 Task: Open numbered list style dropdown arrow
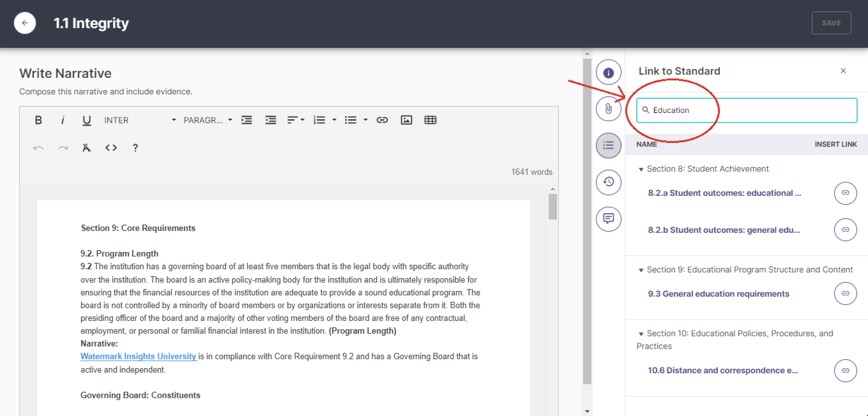coord(334,120)
